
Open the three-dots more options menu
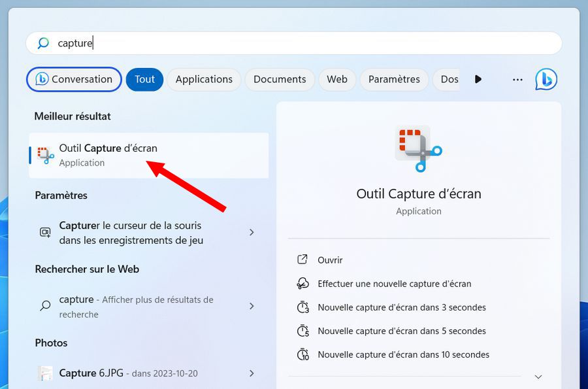pyautogui.click(x=517, y=80)
